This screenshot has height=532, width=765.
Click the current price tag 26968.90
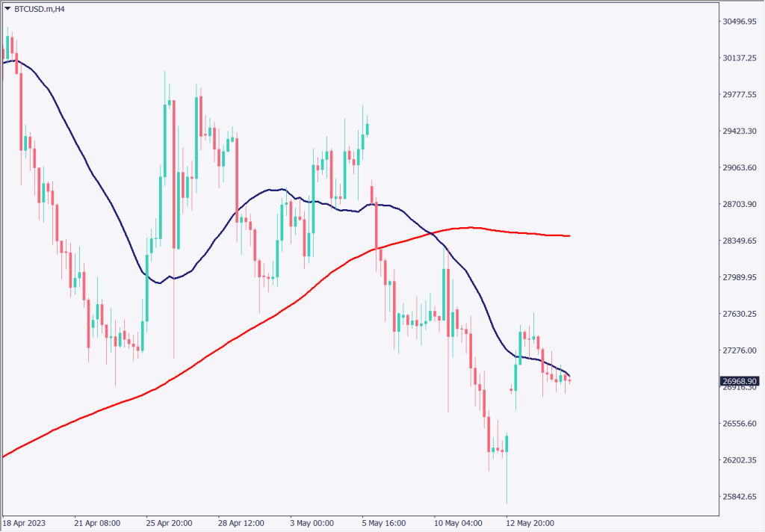740,381
